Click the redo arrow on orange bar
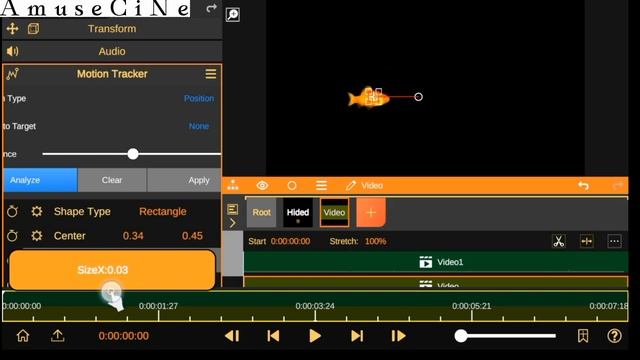Image resolution: width=640 pixels, height=360 pixels. 618,186
